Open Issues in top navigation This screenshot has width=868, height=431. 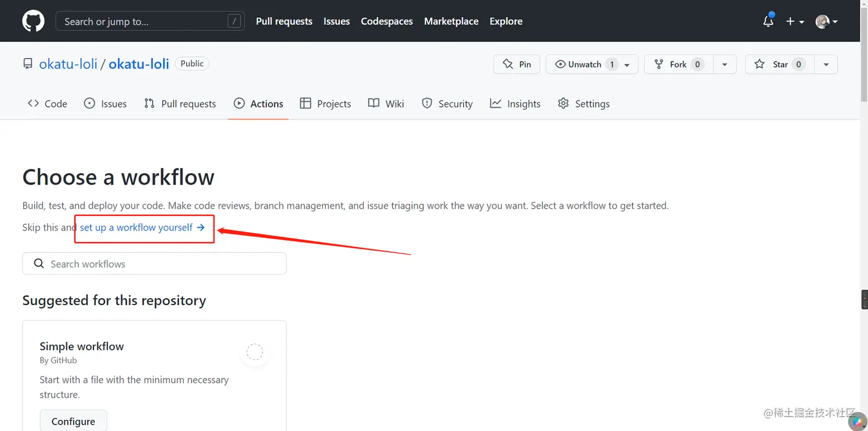(x=336, y=21)
